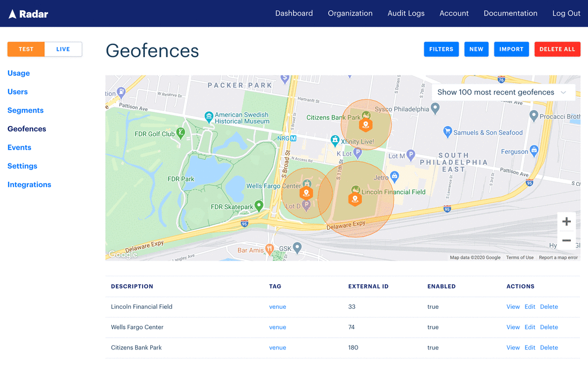Edit Wells Fargo Center geofence
This screenshot has height=367, width=588.
(530, 327)
